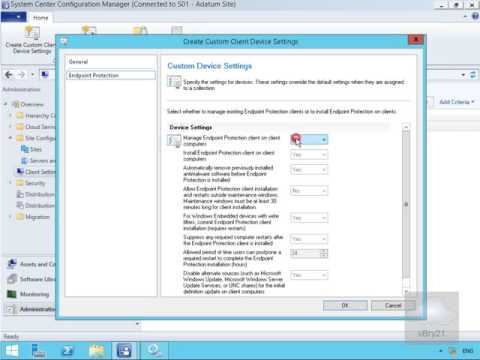Click Cancel button in the dialog
This screenshot has height=360, width=480.
pos(393,305)
